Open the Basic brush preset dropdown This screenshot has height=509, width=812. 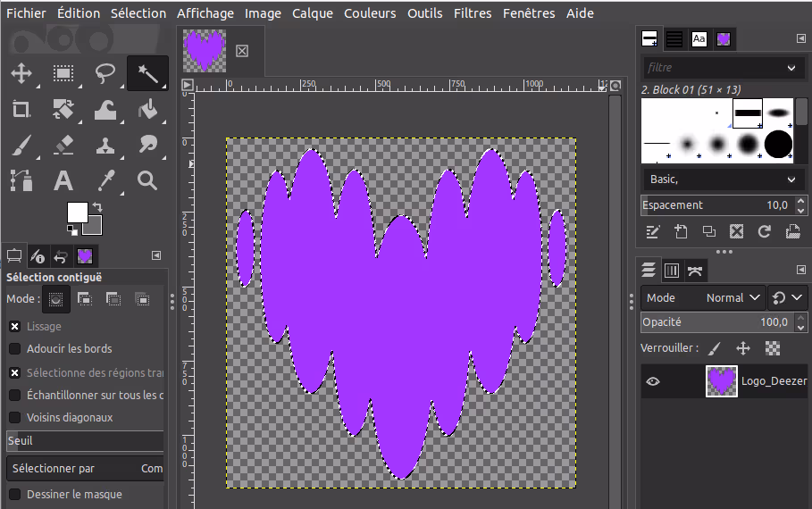pyautogui.click(x=723, y=179)
